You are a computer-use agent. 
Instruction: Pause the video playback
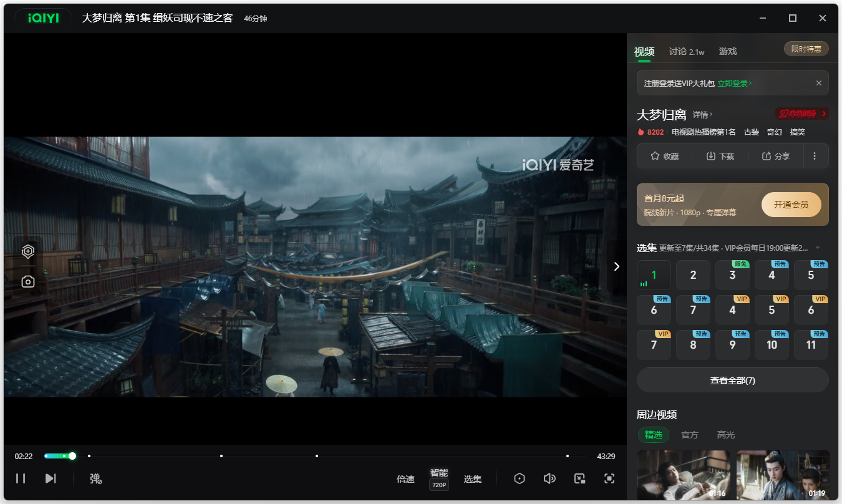point(21,478)
